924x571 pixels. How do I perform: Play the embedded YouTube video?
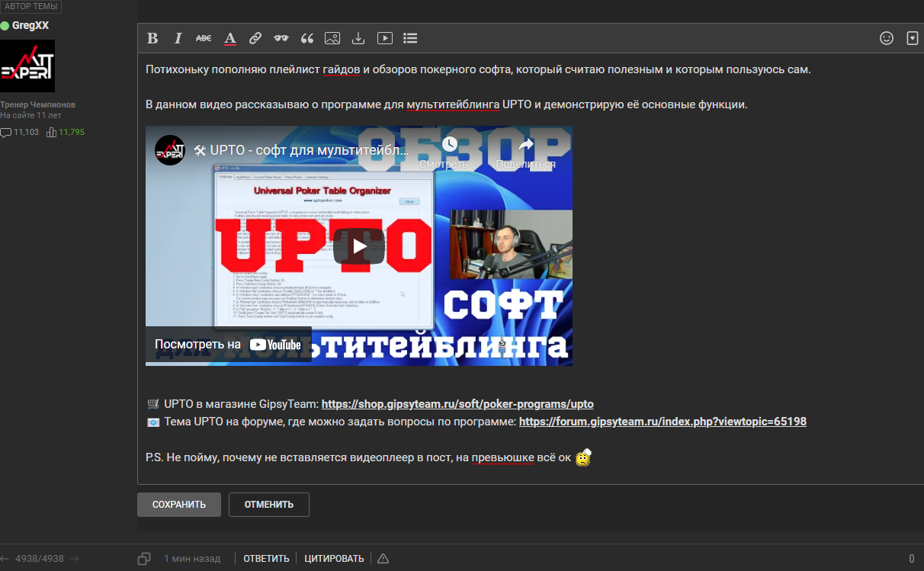(x=359, y=245)
